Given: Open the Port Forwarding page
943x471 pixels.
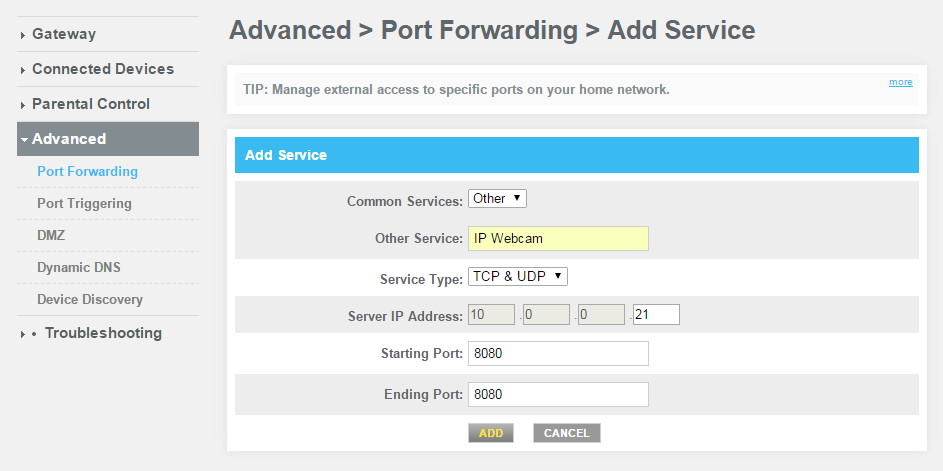Looking at the screenshot, I should pos(87,171).
